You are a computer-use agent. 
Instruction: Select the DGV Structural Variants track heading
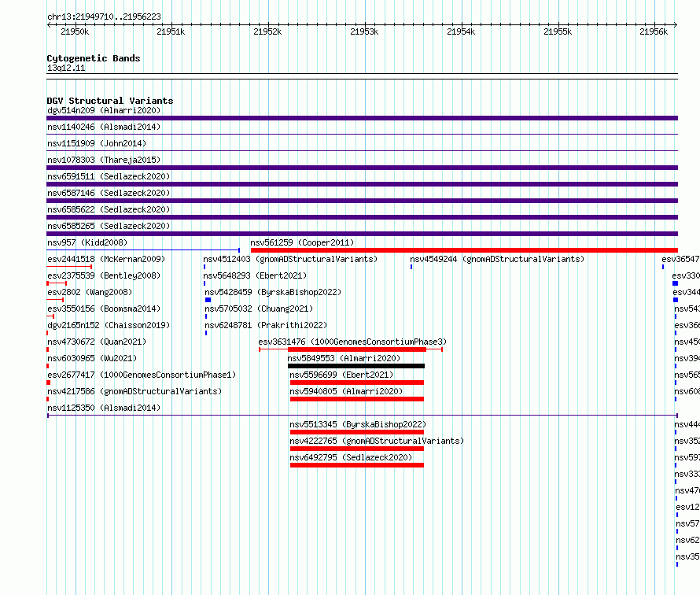point(110,101)
